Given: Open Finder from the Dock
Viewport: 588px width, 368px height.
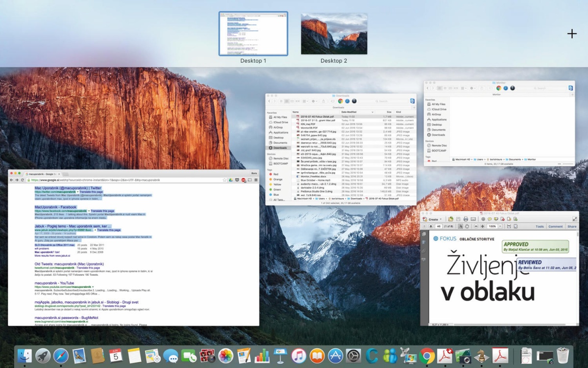Looking at the screenshot, I should coord(24,356).
